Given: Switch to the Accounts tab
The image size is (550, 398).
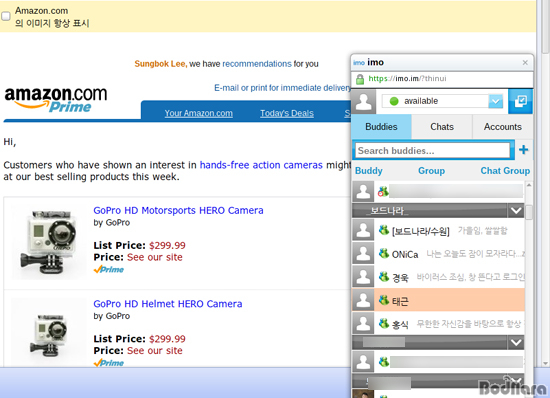Looking at the screenshot, I should tap(503, 127).
